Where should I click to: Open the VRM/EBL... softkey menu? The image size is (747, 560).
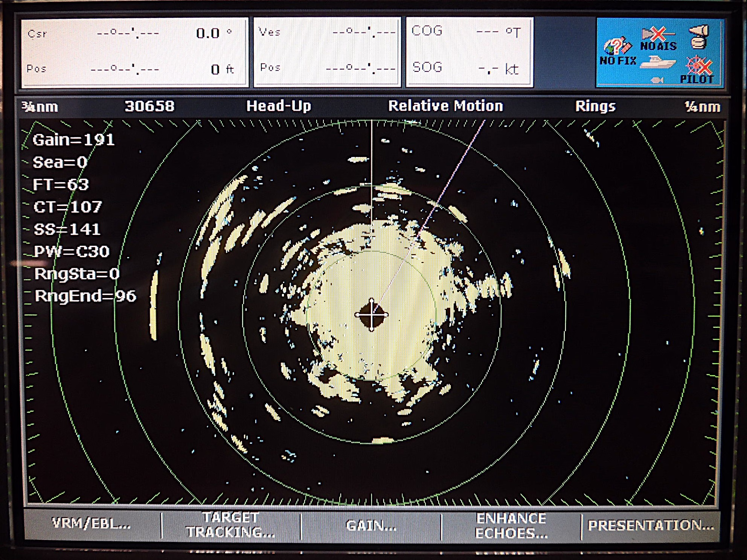click(91, 524)
